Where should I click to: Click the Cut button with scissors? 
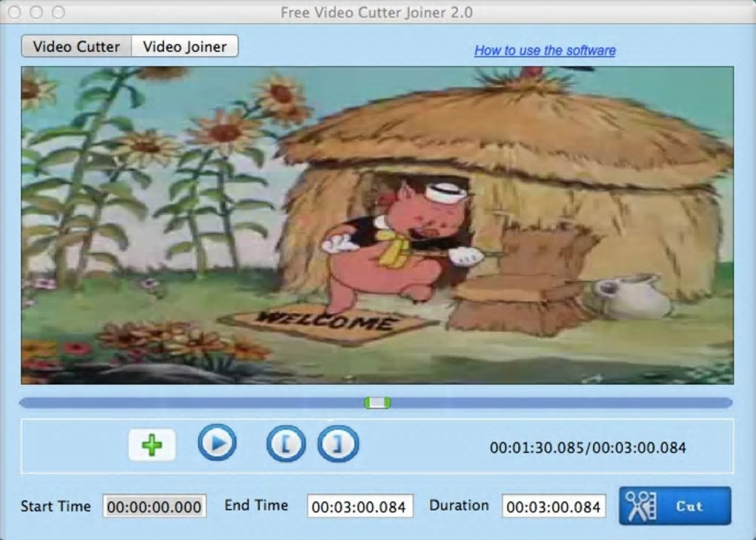(x=675, y=506)
